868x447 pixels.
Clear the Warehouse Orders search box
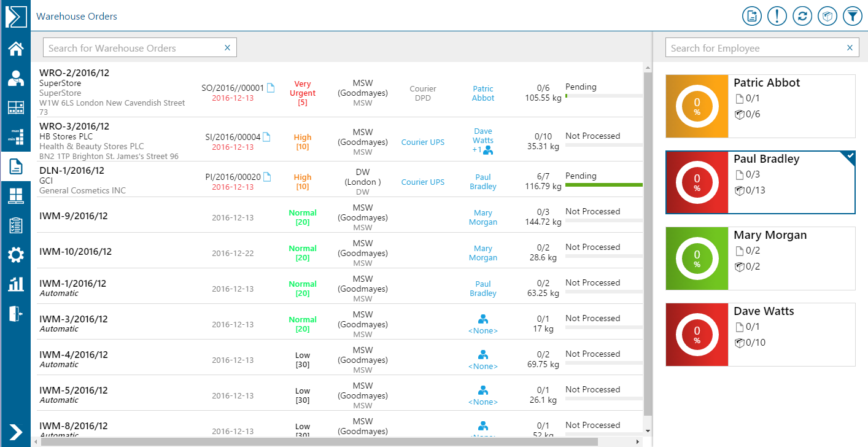[x=227, y=48]
